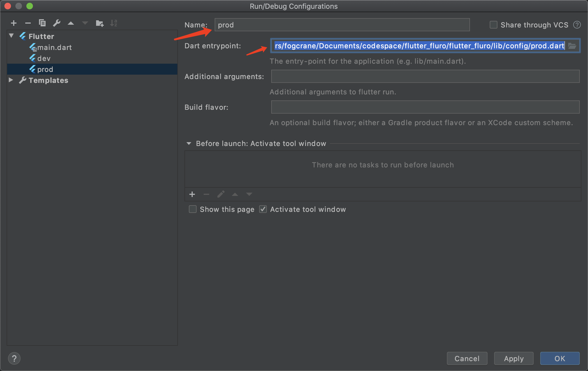Click the Apply button
The height and width of the screenshot is (371, 588).
point(514,358)
